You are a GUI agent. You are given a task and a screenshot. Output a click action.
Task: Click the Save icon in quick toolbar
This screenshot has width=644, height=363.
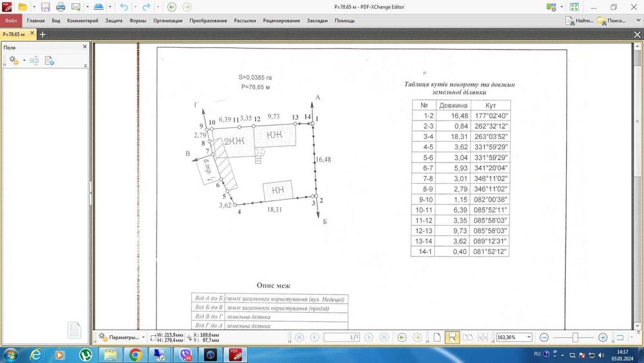pyautogui.click(x=46, y=7)
